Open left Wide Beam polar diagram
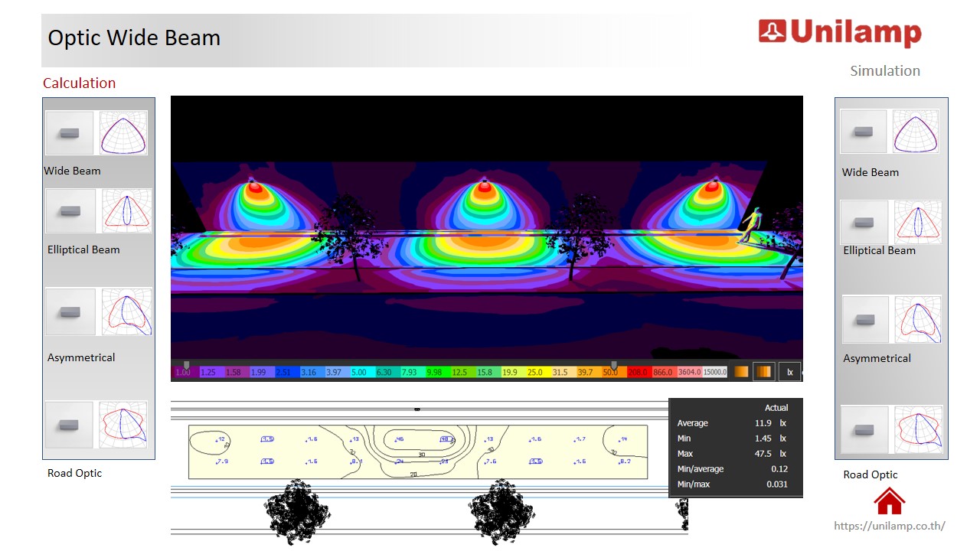 tap(123, 133)
